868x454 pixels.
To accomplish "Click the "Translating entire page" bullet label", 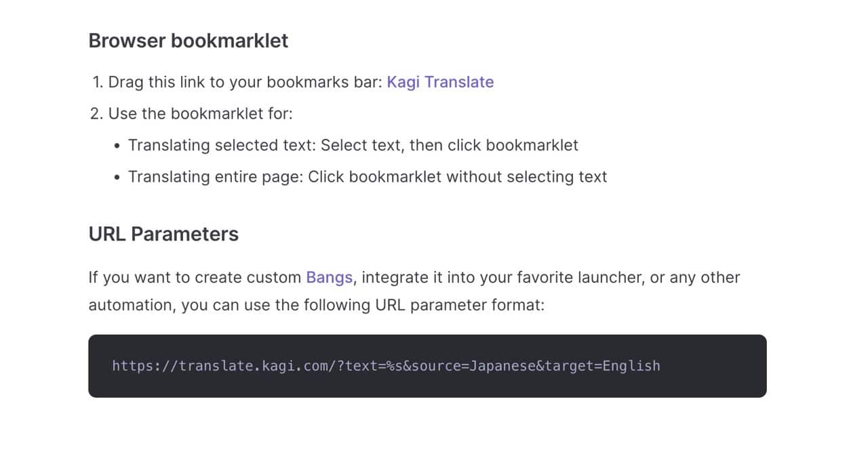I will click(216, 177).
